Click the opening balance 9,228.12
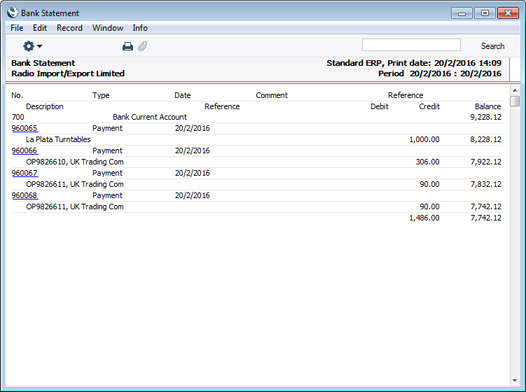 tap(486, 117)
